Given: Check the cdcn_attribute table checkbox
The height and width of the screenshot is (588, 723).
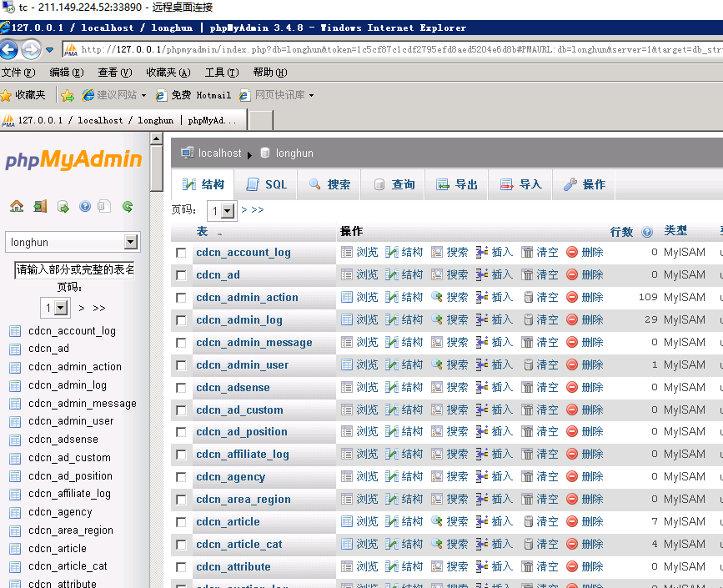Looking at the screenshot, I should point(181,567).
